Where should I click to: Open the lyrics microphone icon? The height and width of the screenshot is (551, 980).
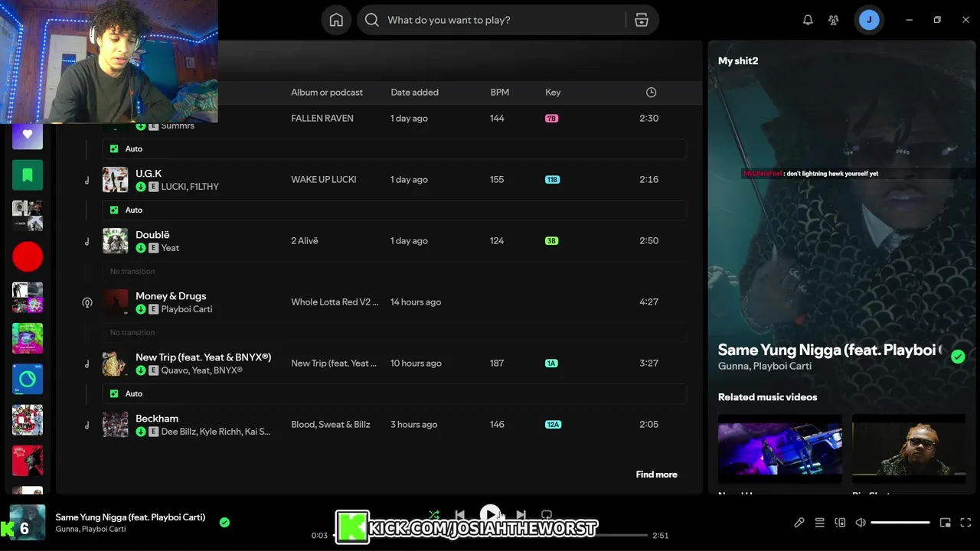coord(799,523)
